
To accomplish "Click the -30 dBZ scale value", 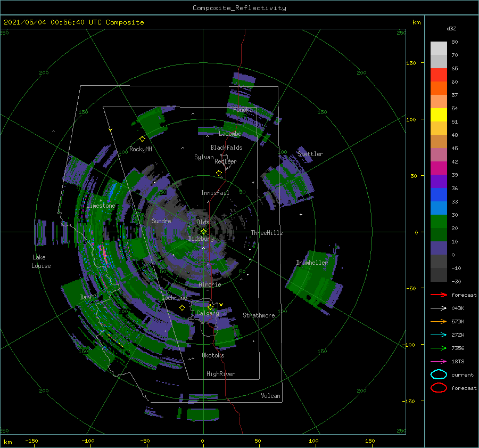I will 456,282.
